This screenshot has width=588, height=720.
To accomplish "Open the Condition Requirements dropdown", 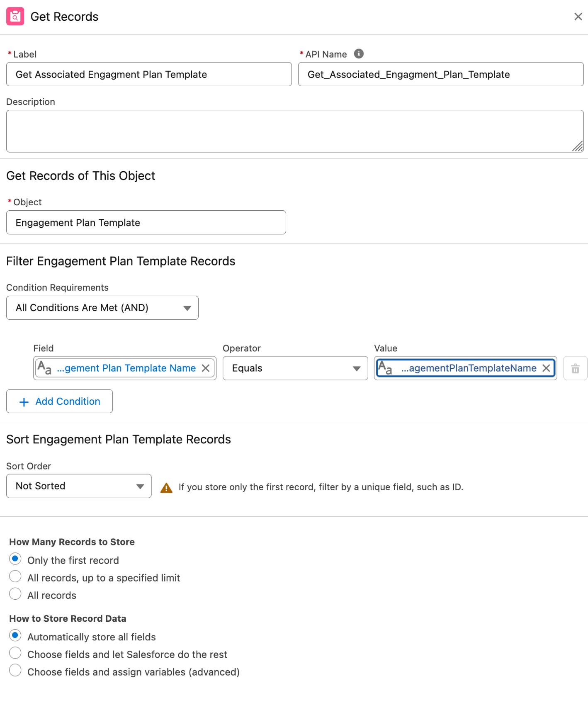I will pos(102,308).
